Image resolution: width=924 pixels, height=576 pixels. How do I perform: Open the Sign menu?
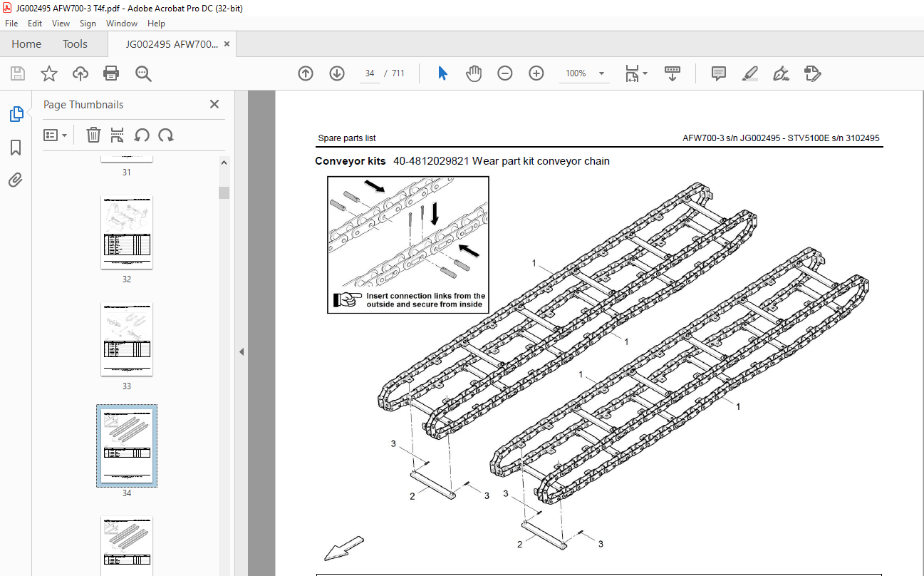click(88, 24)
